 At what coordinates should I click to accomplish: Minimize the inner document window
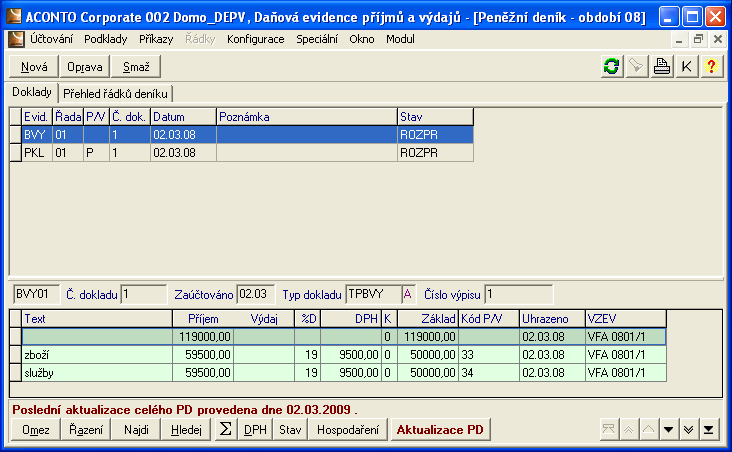point(679,40)
